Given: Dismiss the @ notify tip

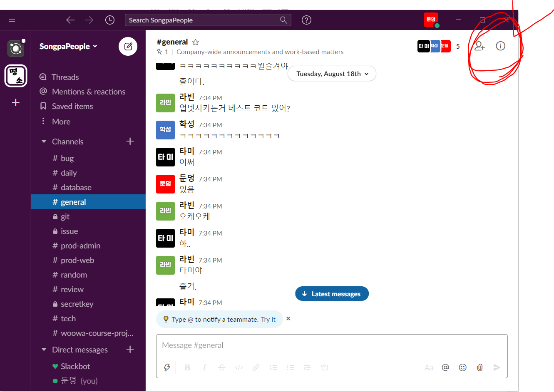Looking at the screenshot, I should pyautogui.click(x=288, y=319).
